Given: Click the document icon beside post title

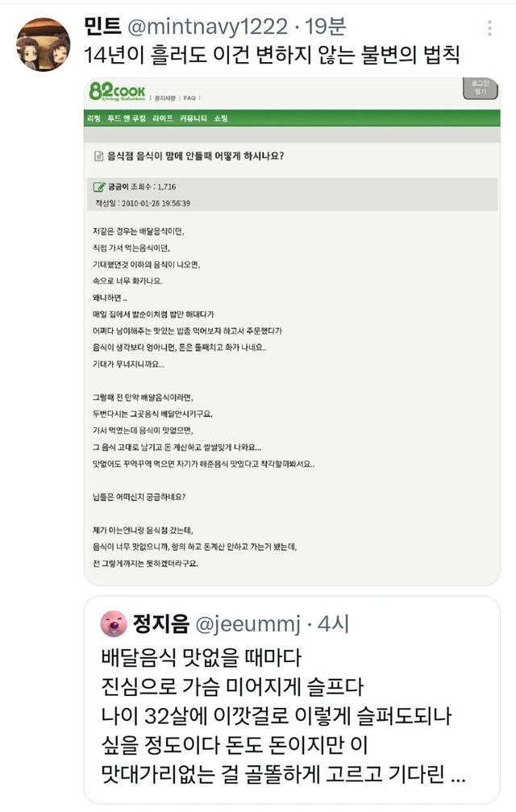Looking at the screenshot, I should point(98,156).
